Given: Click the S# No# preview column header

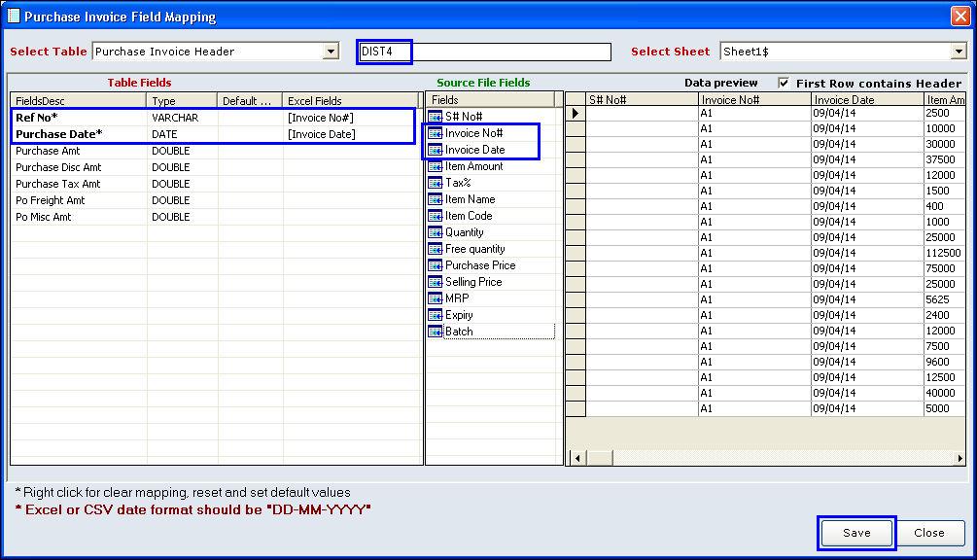Looking at the screenshot, I should 642,100.
